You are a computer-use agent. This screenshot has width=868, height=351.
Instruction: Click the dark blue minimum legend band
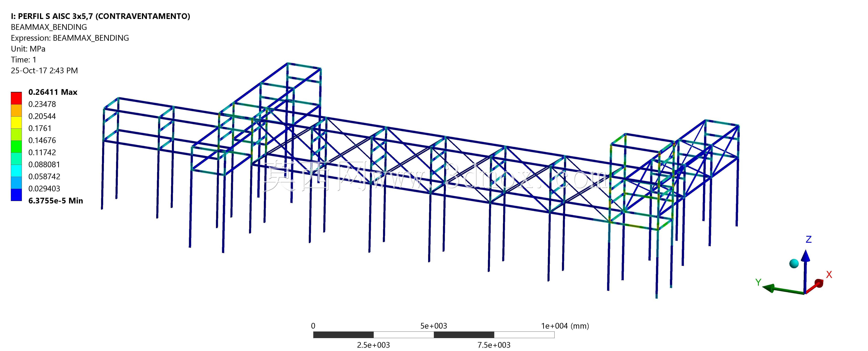[x=16, y=195]
